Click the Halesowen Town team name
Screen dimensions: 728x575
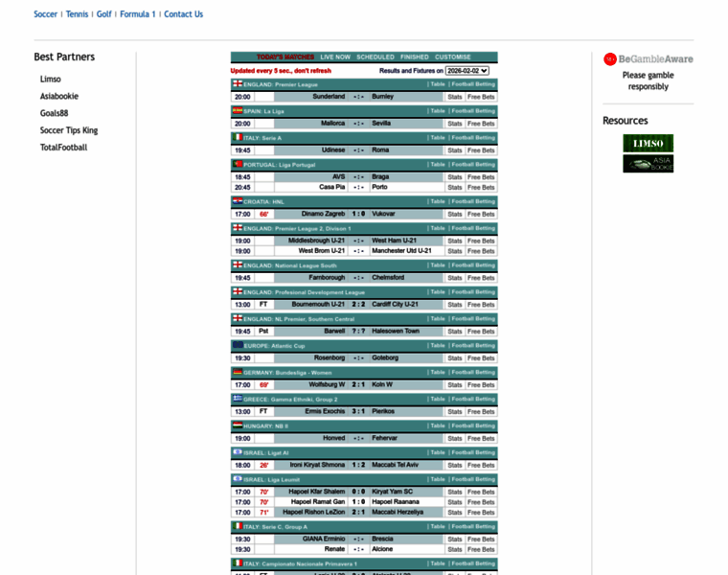coord(396,332)
